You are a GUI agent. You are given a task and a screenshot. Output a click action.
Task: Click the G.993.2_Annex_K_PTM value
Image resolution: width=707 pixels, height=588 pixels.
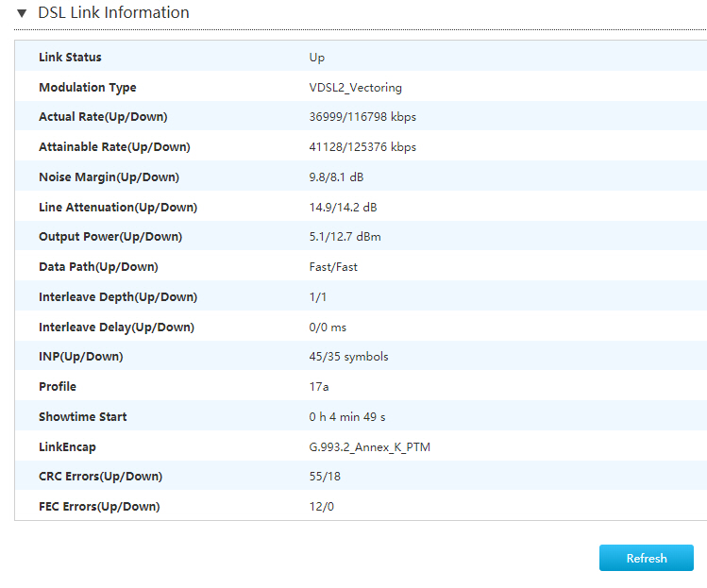pos(370,446)
